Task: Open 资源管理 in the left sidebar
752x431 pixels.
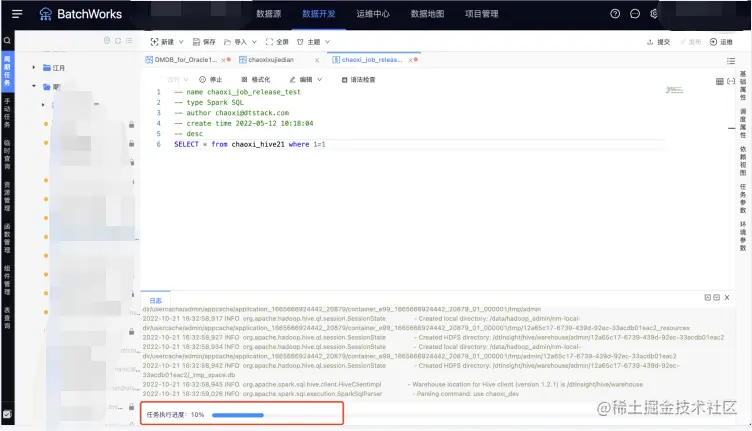Action: pyautogui.click(x=7, y=197)
